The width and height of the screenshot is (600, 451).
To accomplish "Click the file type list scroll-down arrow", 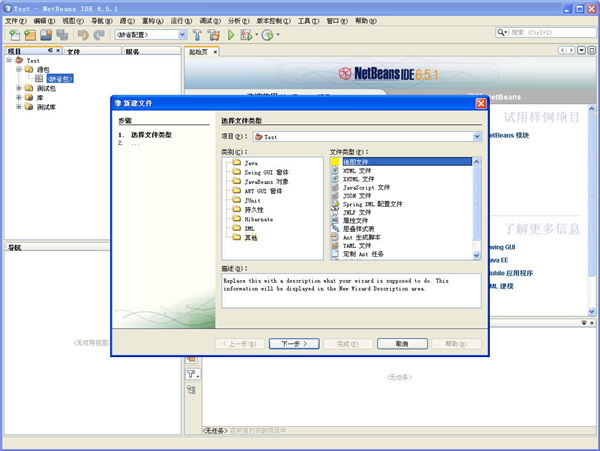I will 476,255.
